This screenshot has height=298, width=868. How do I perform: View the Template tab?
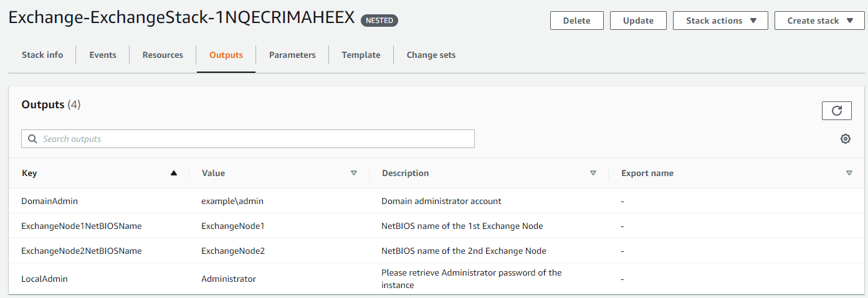361,55
